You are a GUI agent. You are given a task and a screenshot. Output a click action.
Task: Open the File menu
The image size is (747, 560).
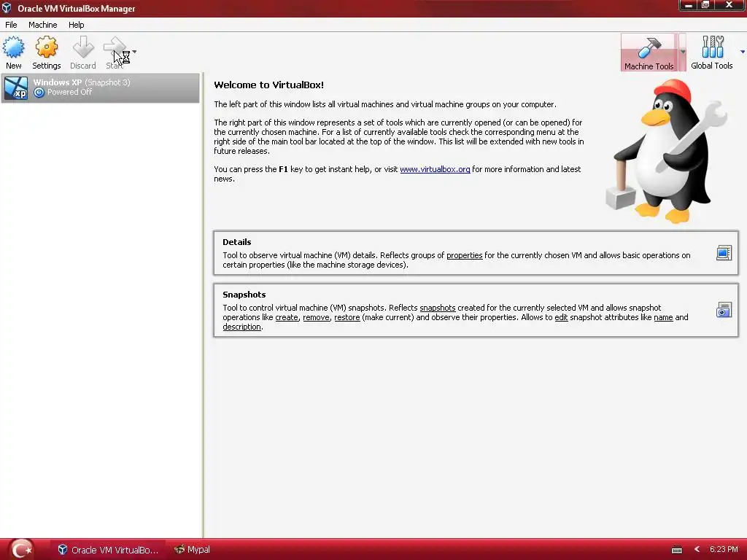coord(11,25)
